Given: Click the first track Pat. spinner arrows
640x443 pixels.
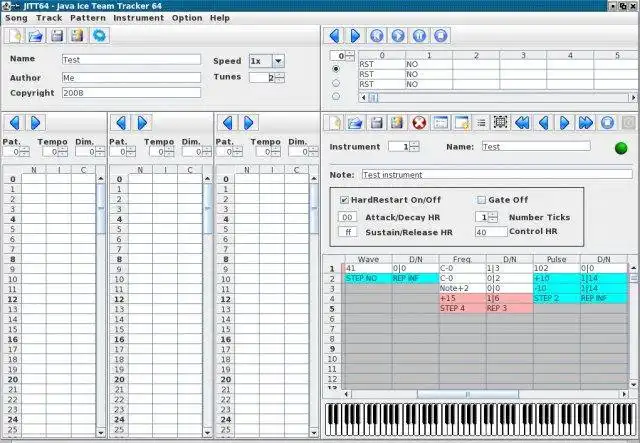Looking at the screenshot, I should (24, 152).
